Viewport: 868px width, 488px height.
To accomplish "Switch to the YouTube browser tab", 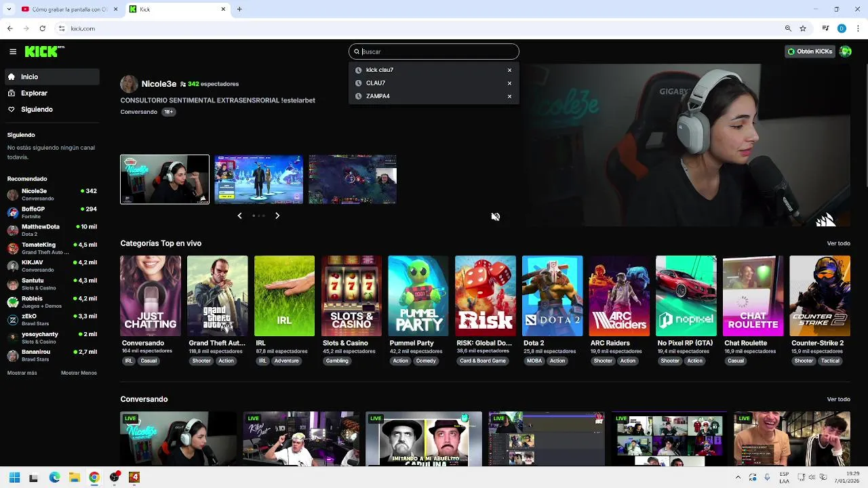I will pyautogui.click(x=68, y=9).
